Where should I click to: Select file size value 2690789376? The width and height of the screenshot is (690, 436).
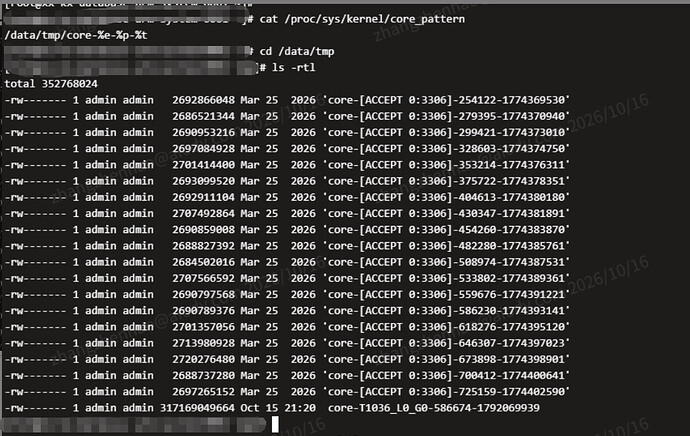(203, 311)
